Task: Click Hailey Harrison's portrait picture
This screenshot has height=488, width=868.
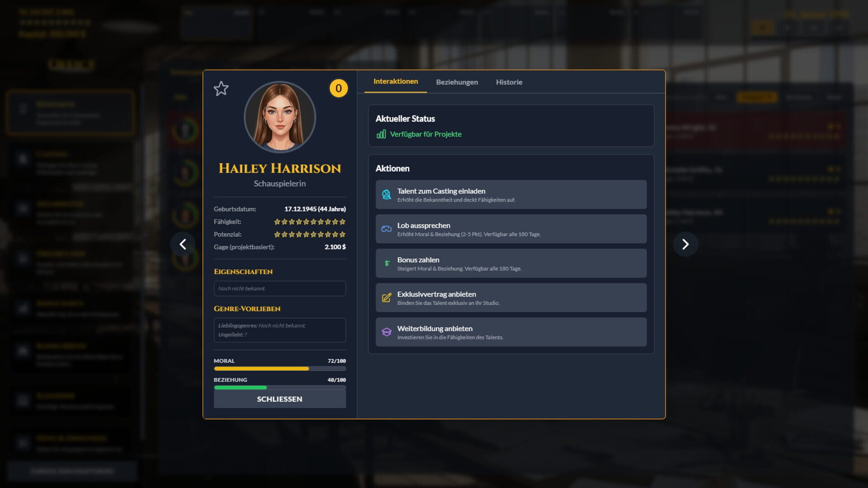Action: click(279, 117)
